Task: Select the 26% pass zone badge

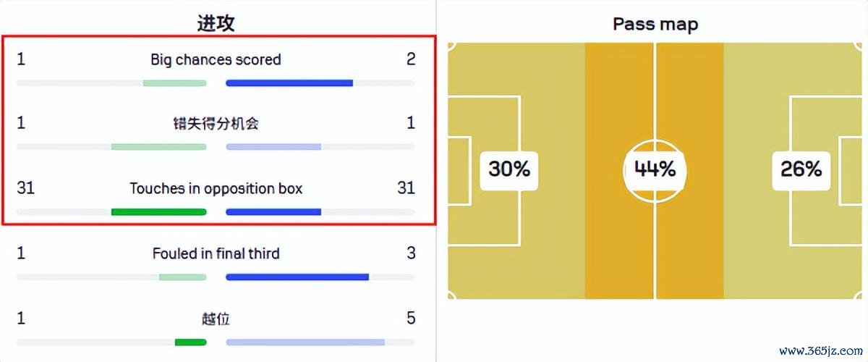Action: click(x=801, y=169)
